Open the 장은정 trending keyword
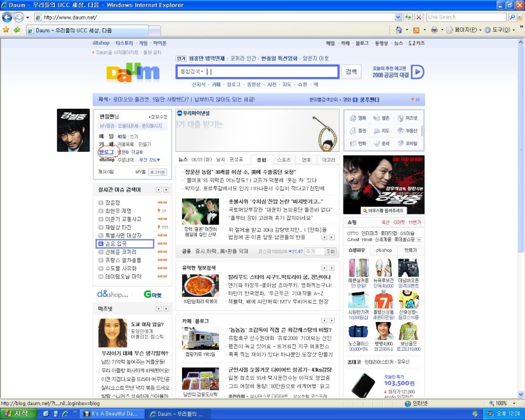The height and width of the screenshot is (420, 525). coord(112,203)
